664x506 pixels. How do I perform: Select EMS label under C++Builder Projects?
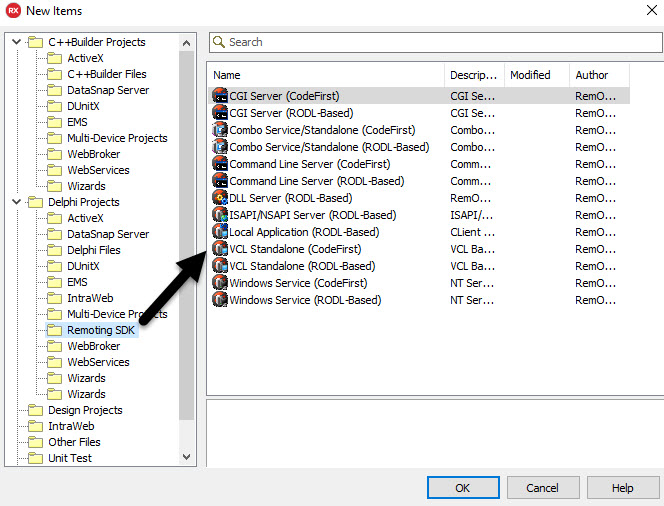coord(77,122)
